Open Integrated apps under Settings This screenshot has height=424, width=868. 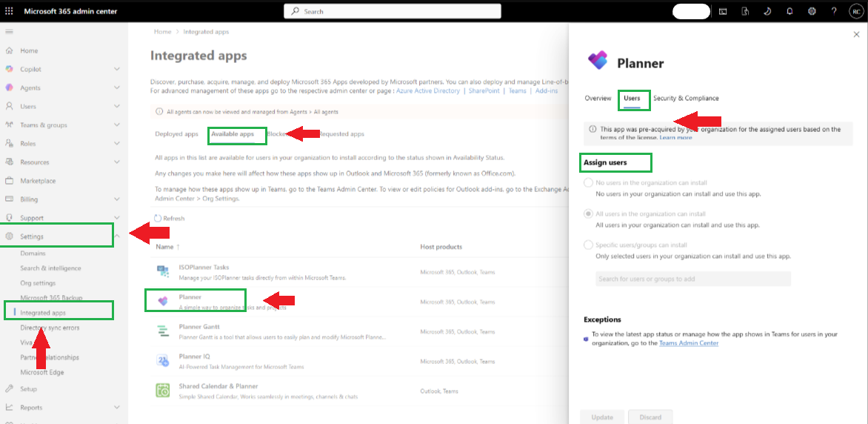43,313
